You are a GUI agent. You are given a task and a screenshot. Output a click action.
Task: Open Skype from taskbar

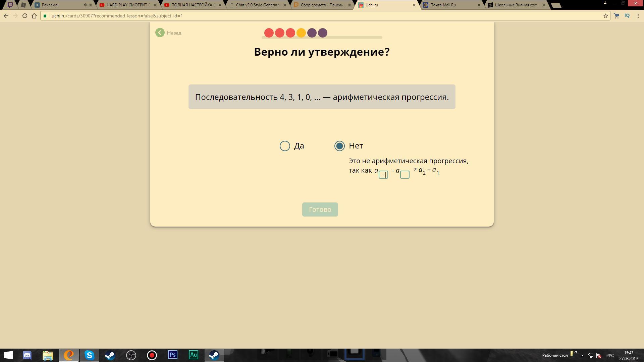pyautogui.click(x=90, y=355)
